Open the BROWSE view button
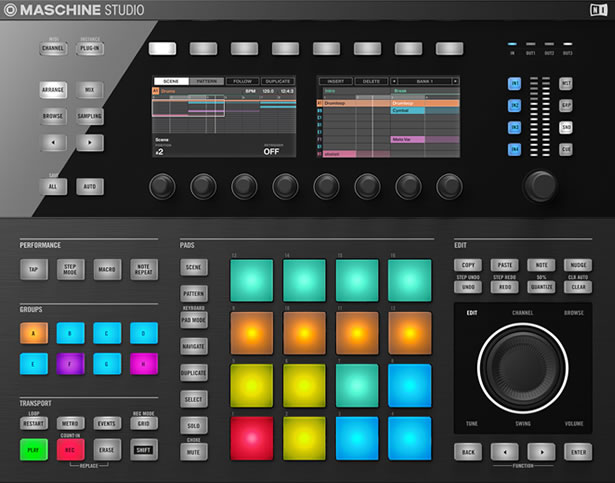 coord(53,116)
